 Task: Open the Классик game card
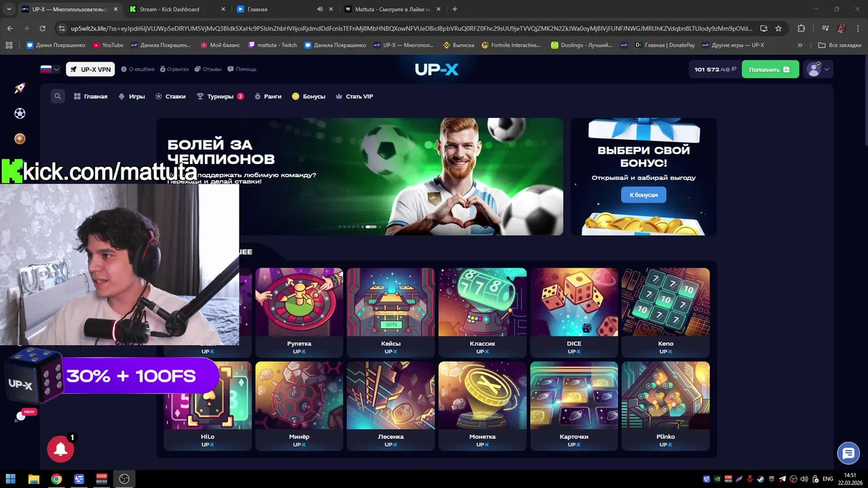click(x=482, y=312)
